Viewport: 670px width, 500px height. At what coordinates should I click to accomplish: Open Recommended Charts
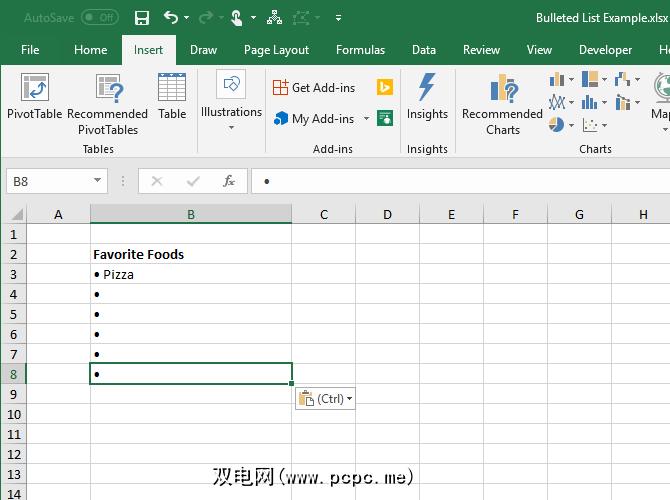502,92
